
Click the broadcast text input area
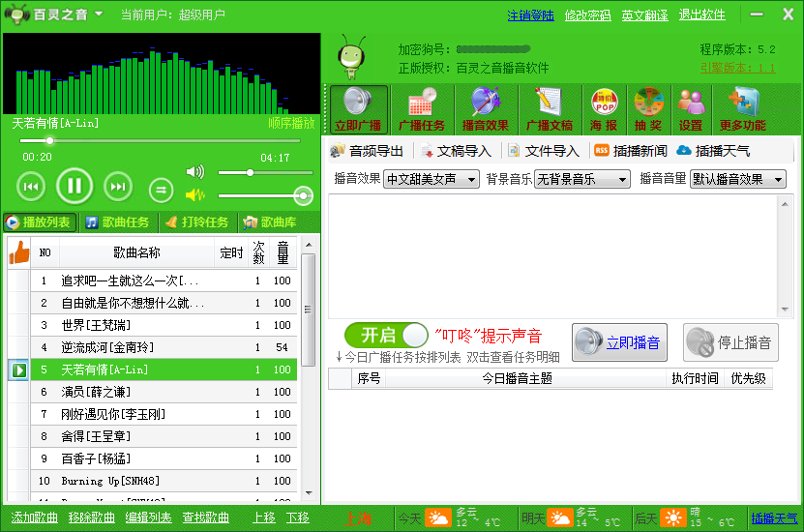coord(552,256)
